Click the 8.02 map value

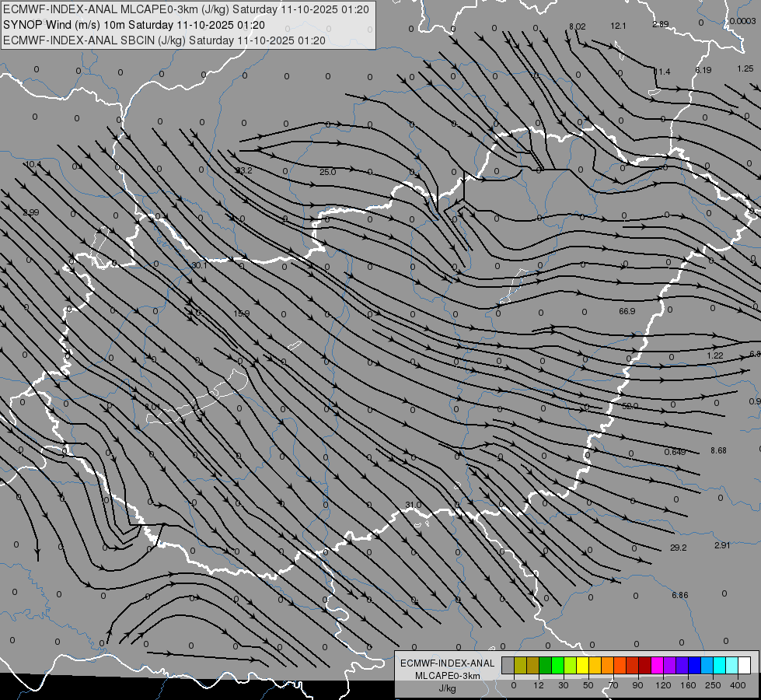tap(577, 26)
